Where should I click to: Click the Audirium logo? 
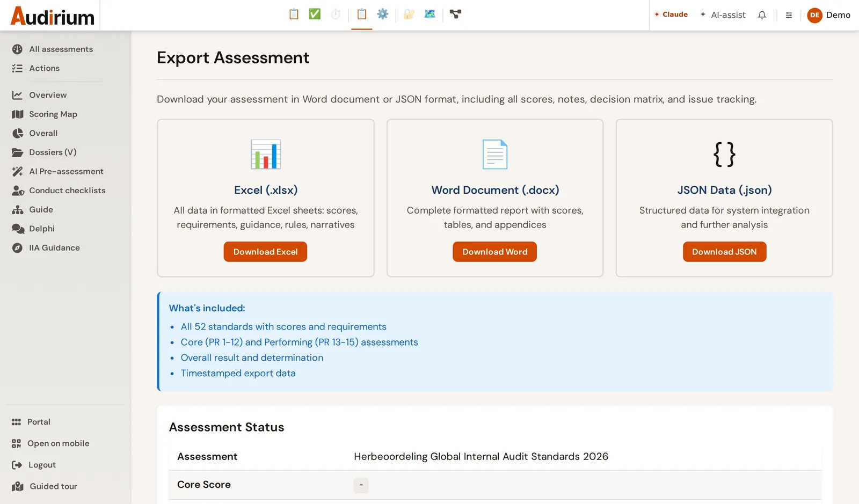[53, 16]
